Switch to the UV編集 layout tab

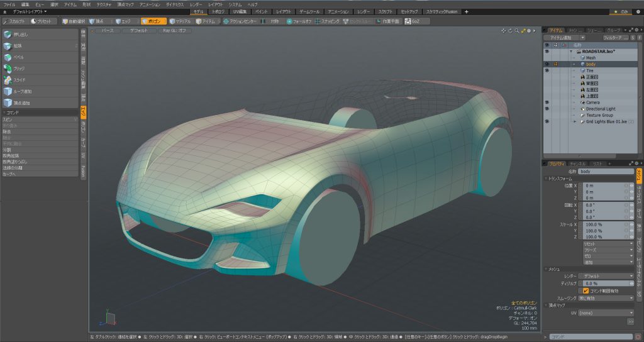240,12
